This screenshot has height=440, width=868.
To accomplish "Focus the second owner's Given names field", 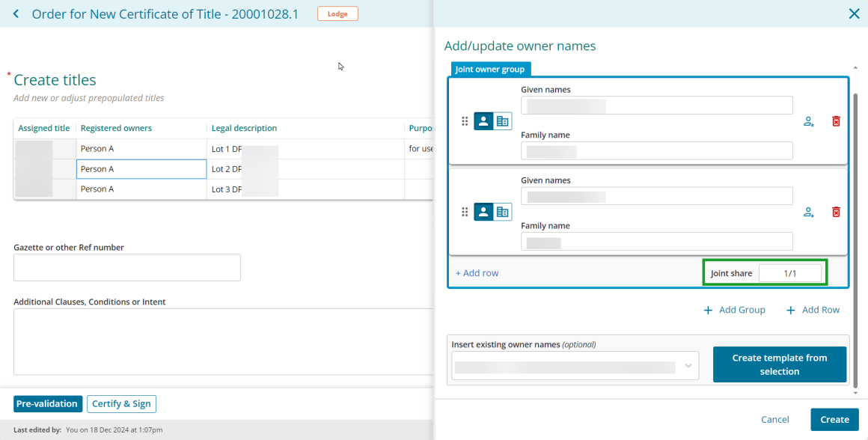I will (x=656, y=196).
